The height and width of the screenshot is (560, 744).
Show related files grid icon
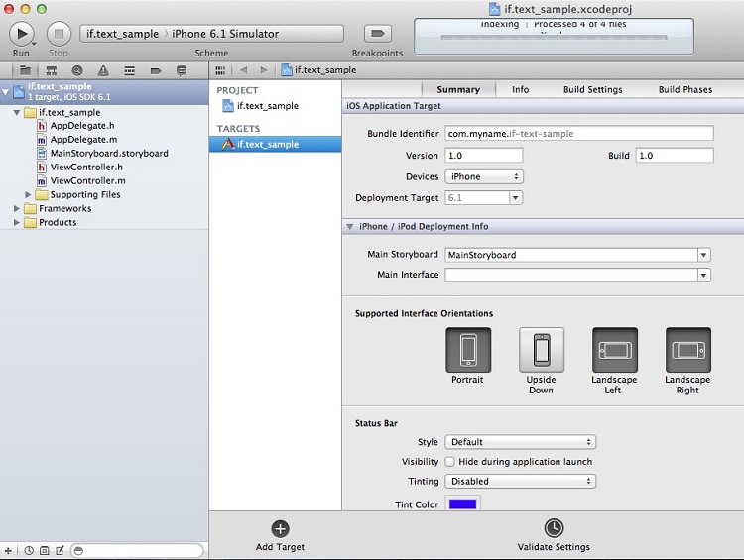coord(220,70)
